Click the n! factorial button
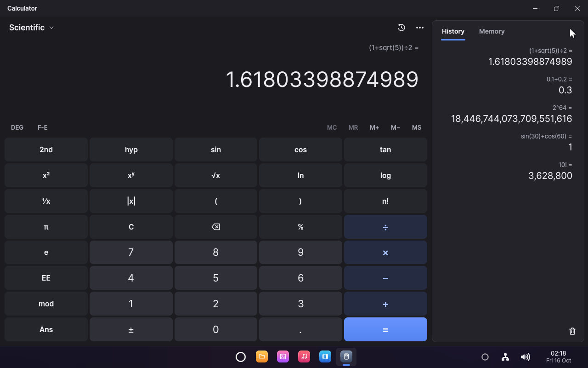This screenshot has width=588, height=368. 385,201
